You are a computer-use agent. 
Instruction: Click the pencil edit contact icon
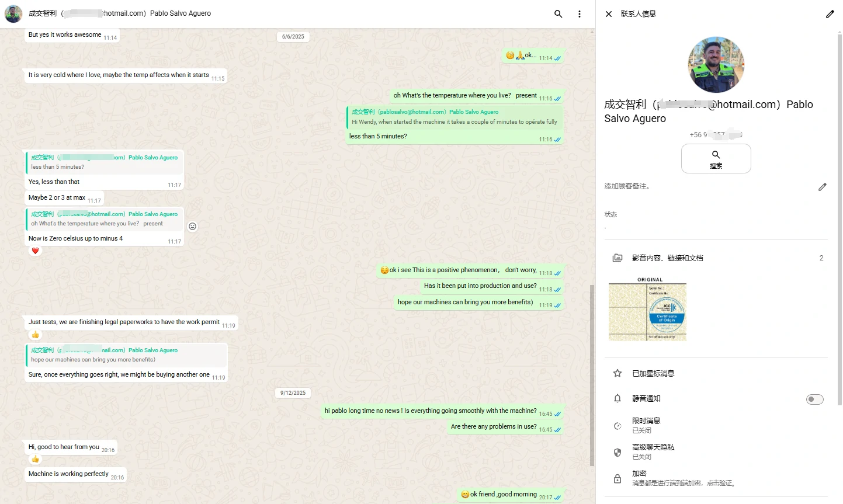(830, 14)
